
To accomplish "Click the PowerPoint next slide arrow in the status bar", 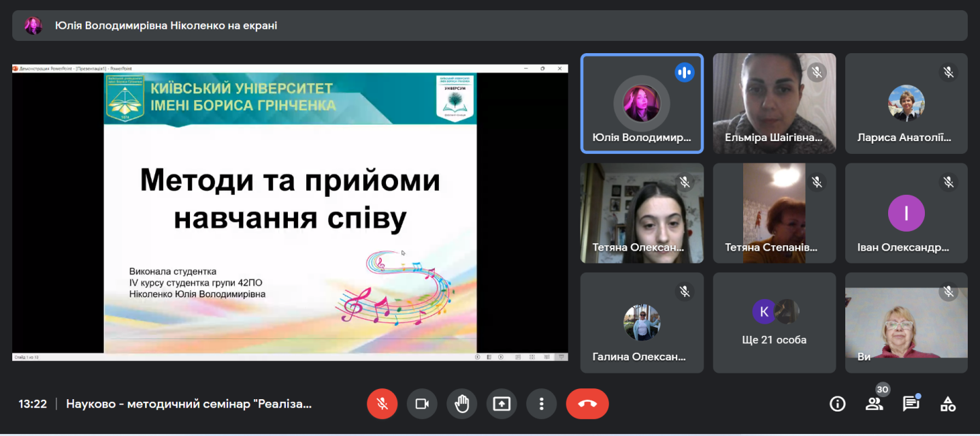I will 502,357.
